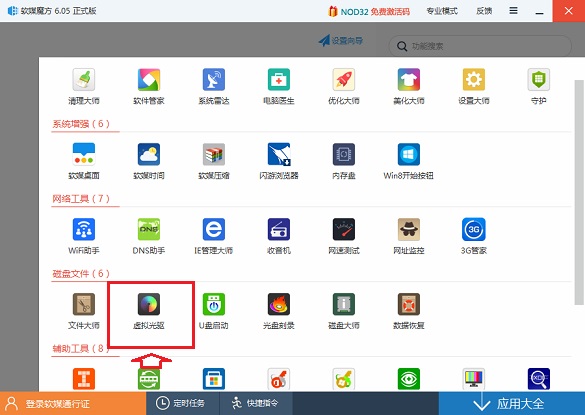
Task: Open the hamburger main menu
Action: pyautogui.click(x=513, y=11)
